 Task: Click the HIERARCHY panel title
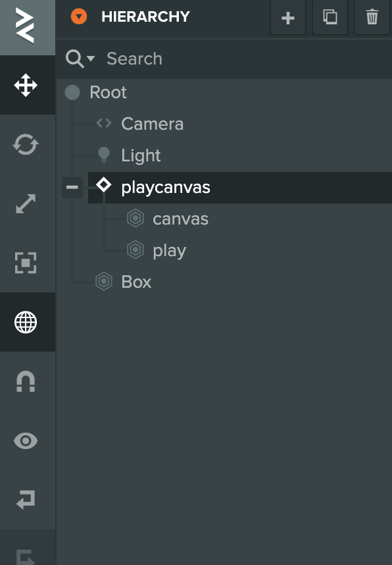(148, 18)
